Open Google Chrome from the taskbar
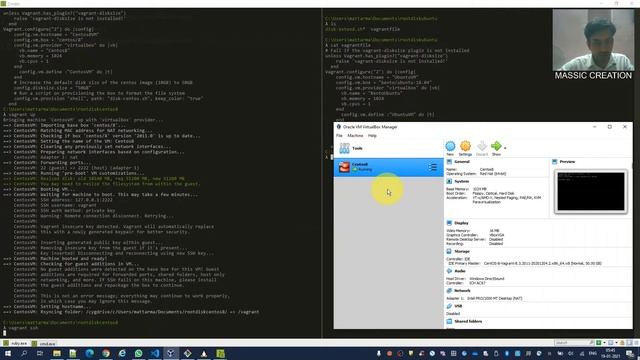Image resolution: width=640 pixels, height=360 pixels. click(x=106, y=353)
